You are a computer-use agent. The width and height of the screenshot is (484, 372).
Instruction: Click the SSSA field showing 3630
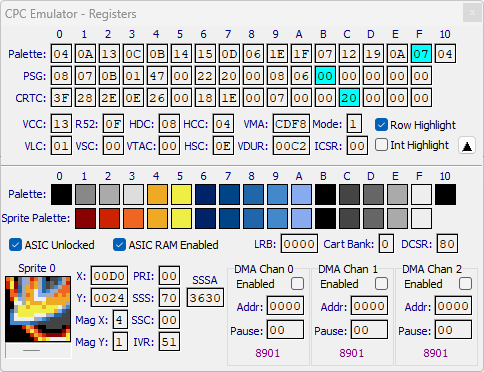pos(205,298)
